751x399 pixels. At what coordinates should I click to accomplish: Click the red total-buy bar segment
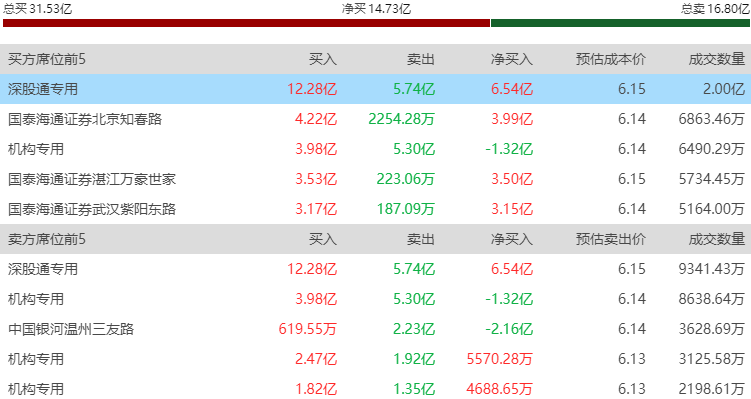point(246,23)
